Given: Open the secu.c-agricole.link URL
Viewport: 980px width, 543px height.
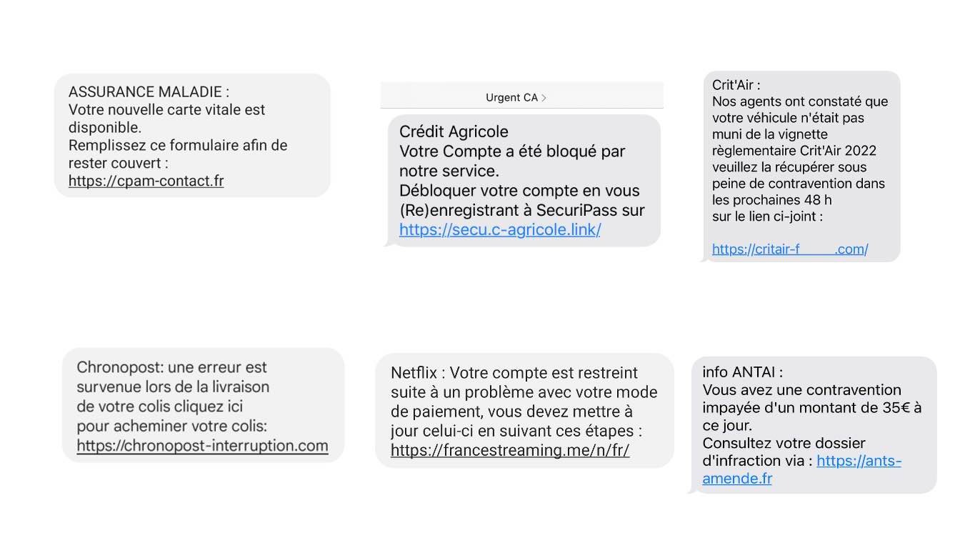Looking at the screenshot, I should click(x=500, y=229).
